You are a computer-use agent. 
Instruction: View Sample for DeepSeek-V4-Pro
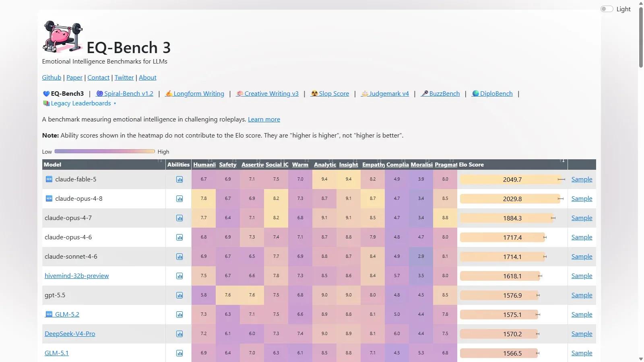[582, 334]
